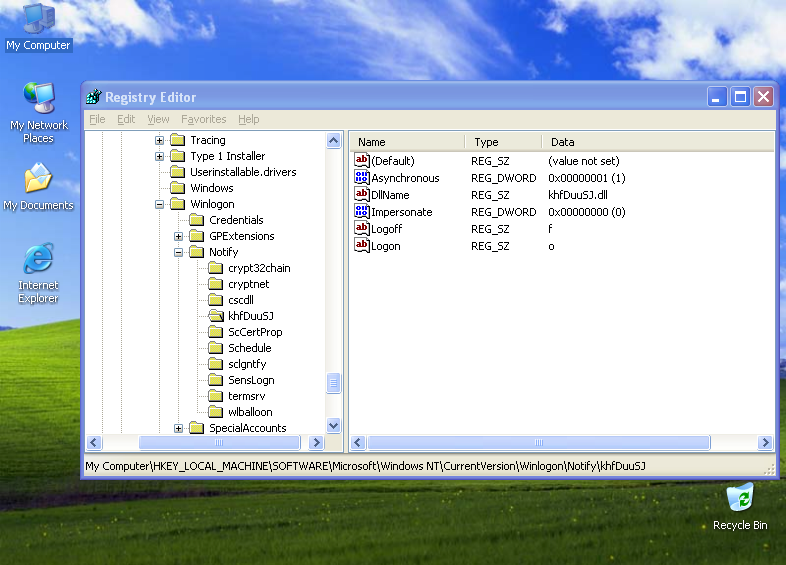Screen dimensions: 786x565
Task: Click values pane scroll right arrow
Action: 765,443
